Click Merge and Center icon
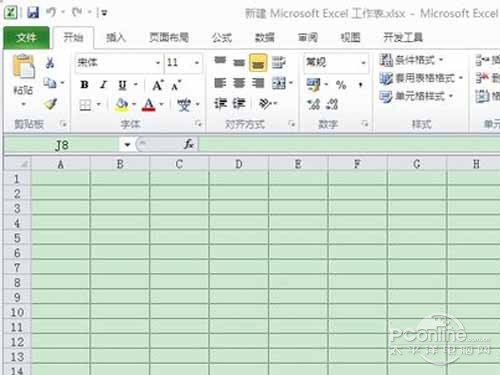Screen dimensions: 500x375 (x=279, y=83)
